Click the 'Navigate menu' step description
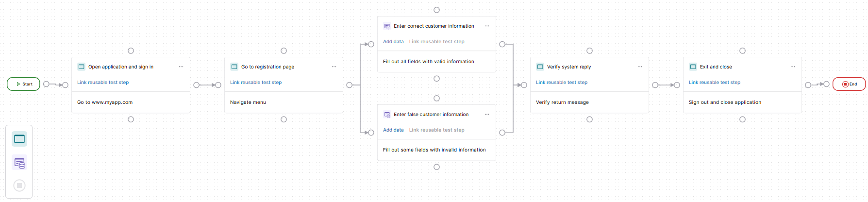Screen dimensions: 868x202 248,102
